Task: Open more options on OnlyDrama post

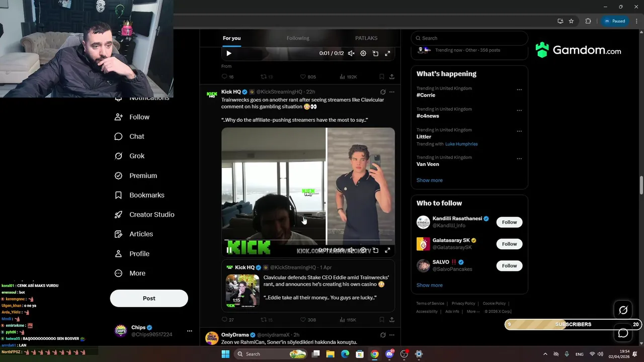Action: [x=392, y=335]
